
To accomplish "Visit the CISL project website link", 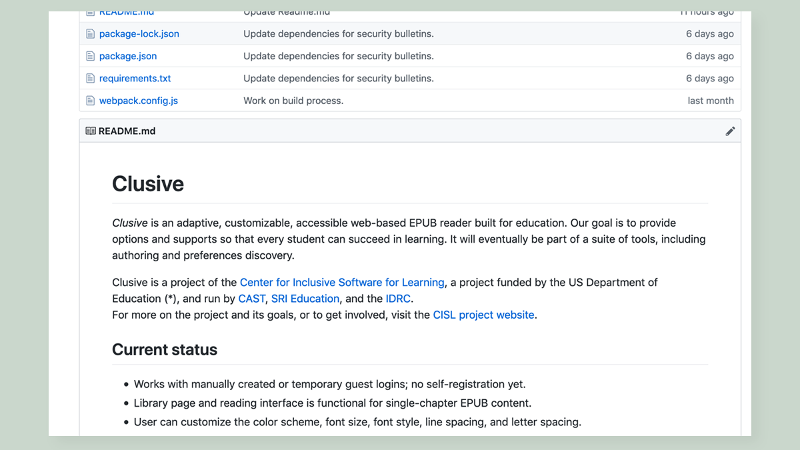I will coord(483,315).
